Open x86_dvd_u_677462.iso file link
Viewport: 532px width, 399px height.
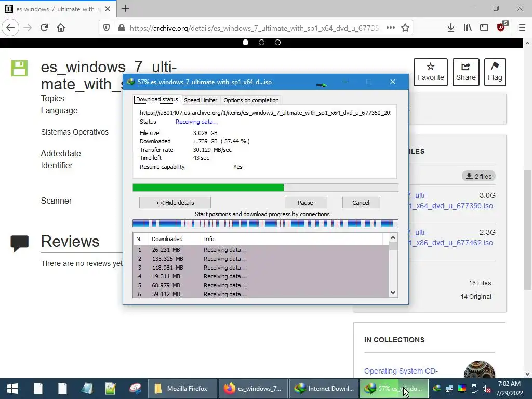click(451, 237)
